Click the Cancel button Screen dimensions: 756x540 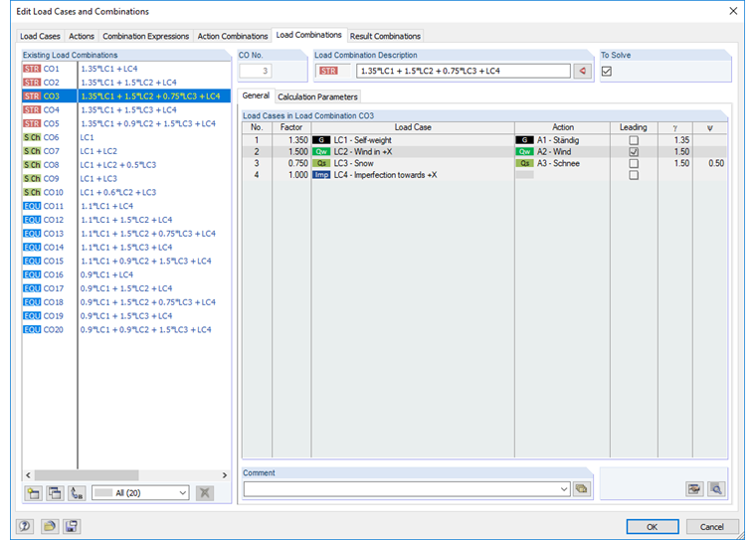pos(712,526)
